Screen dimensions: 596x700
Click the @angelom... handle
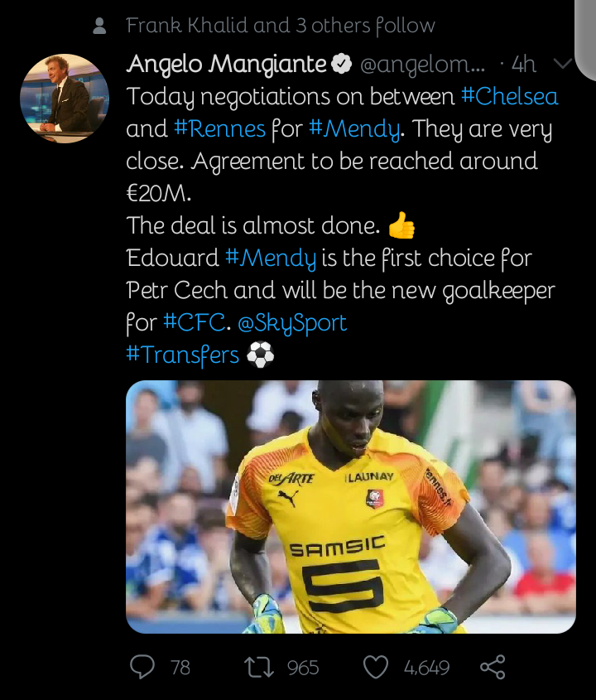point(422,65)
